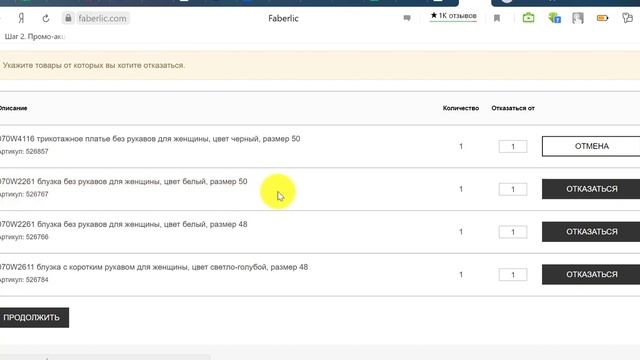The width and height of the screenshot is (640, 360).
Task: Click the Артикул: 526766 text
Action: pyautogui.click(x=24, y=237)
